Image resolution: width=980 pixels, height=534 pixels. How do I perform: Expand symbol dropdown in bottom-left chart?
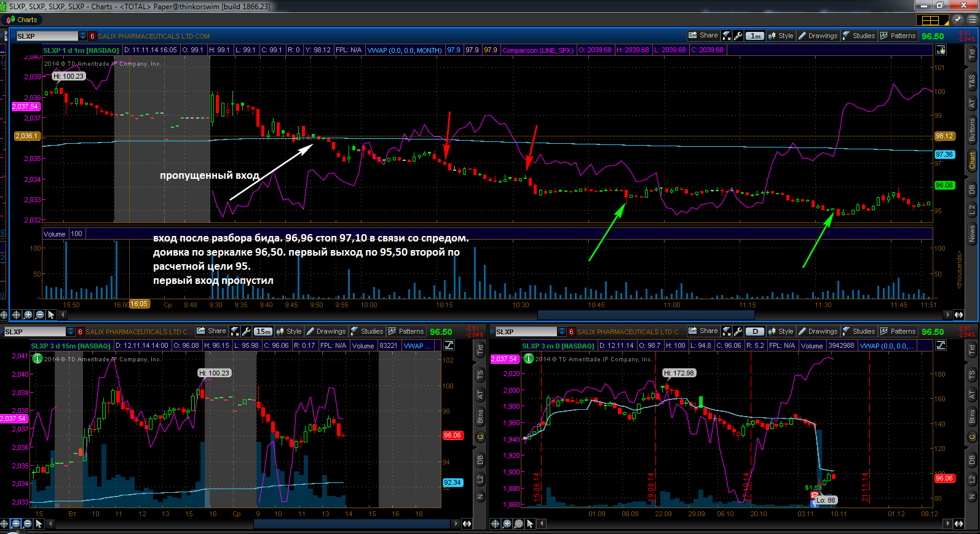click(71, 332)
